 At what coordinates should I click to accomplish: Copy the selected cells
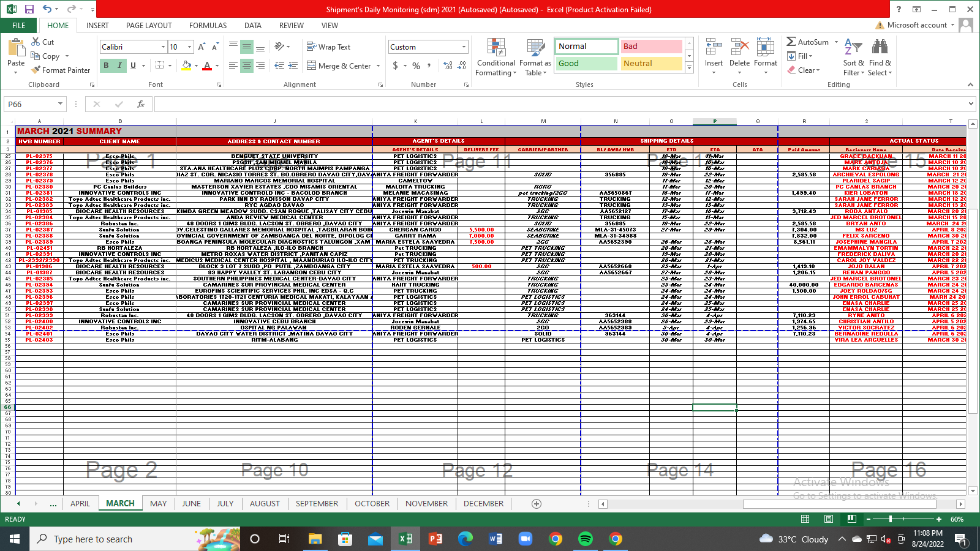coord(45,56)
